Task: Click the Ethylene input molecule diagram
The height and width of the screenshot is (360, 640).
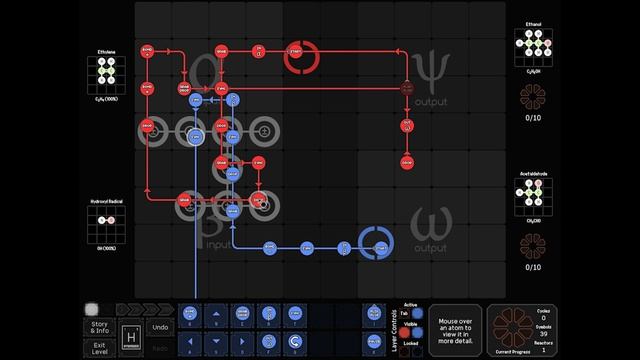Action: 107,76
